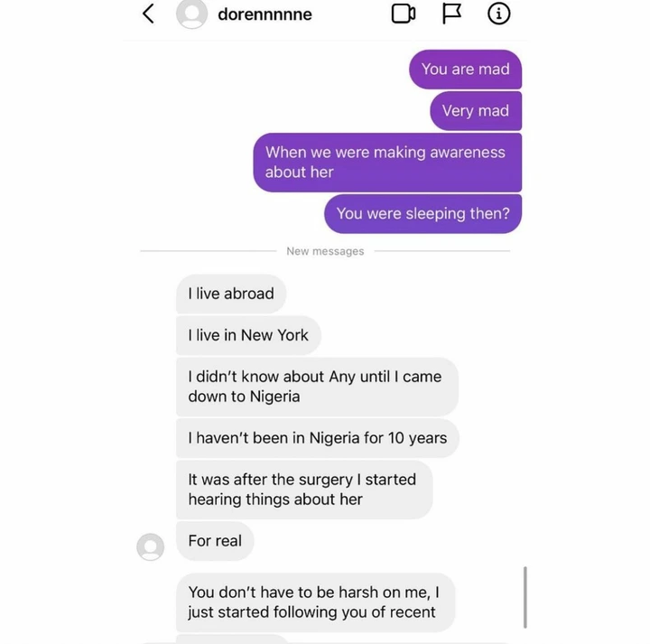Open dorennnnne's profile picture in the header
Screen dimensions: 650x644
tap(191, 14)
